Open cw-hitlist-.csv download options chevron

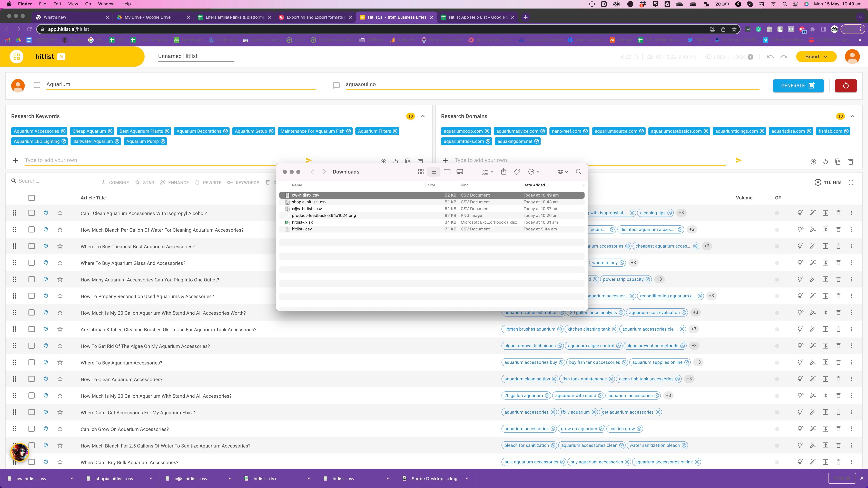[x=72, y=479]
